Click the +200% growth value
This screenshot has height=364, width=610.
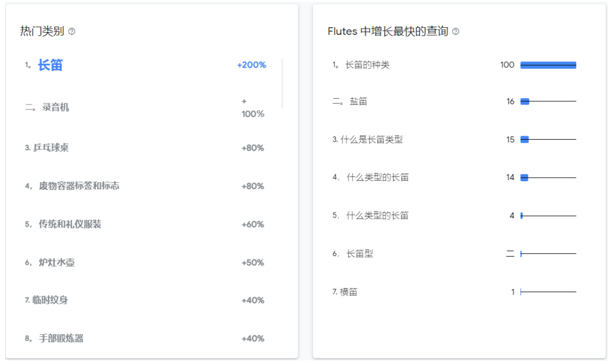251,65
